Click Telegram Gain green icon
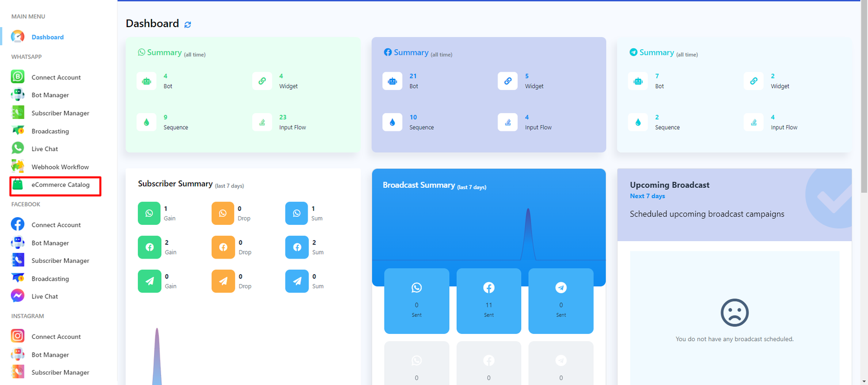Screen dimensions: 868x385 coord(149,281)
